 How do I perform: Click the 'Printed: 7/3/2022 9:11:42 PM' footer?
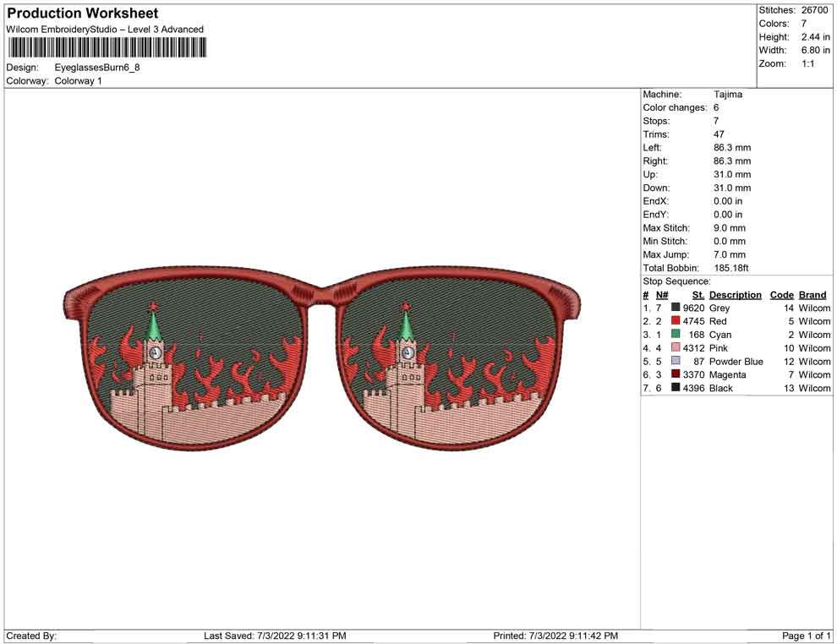coord(555,636)
